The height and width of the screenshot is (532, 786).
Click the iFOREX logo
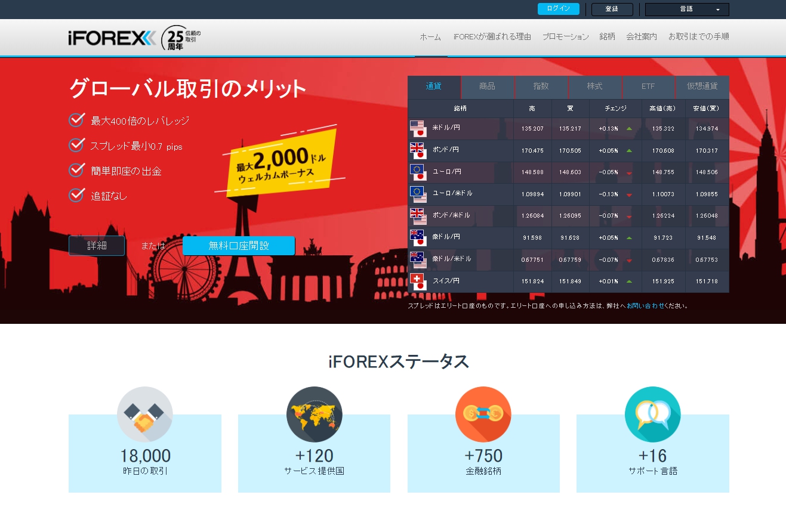[112, 38]
